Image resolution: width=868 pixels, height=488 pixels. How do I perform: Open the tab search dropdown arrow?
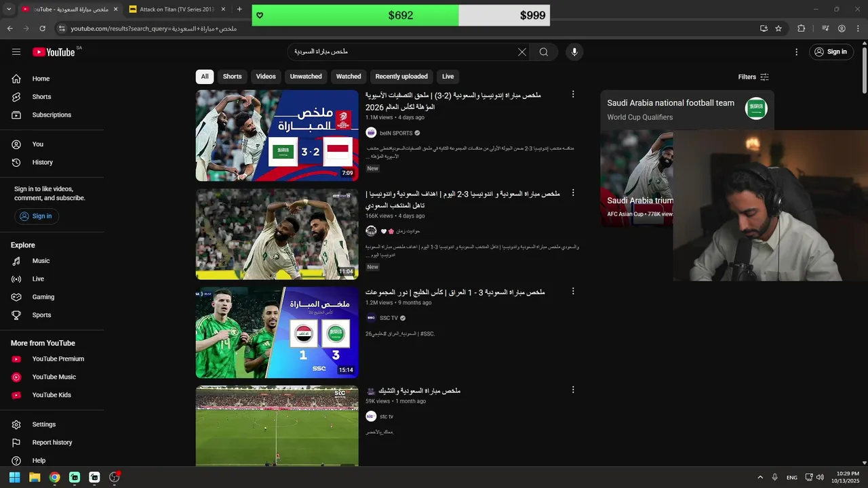pyautogui.click(x=9, y=9)
